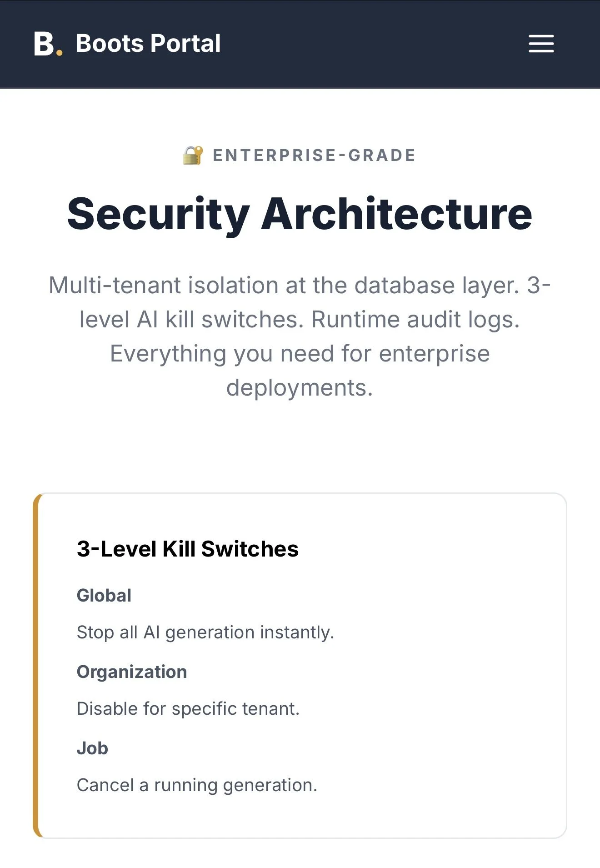
Task: Select the ENTERPRISE-GRADE label text
Action: (x=314, y=156)
